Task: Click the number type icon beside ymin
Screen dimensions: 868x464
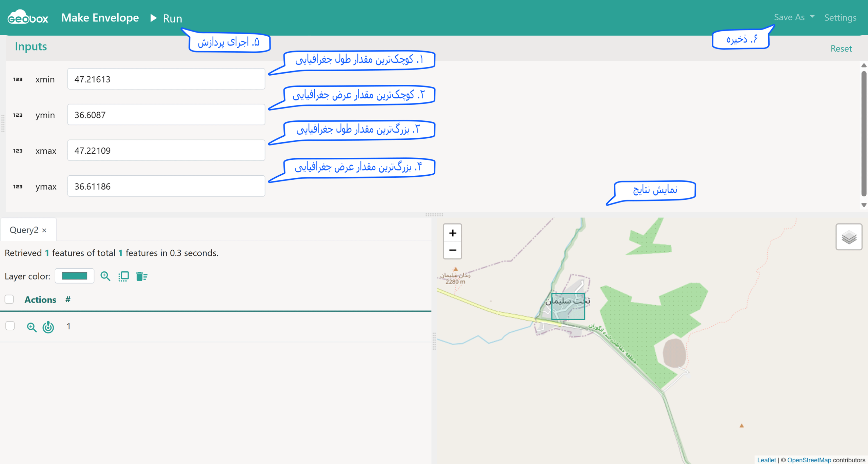Action: point(18,115)
